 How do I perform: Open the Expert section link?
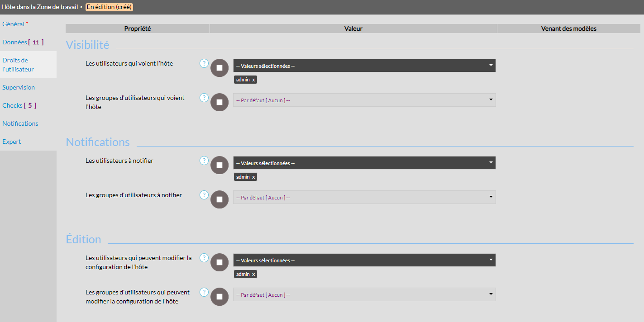(12, 142)
